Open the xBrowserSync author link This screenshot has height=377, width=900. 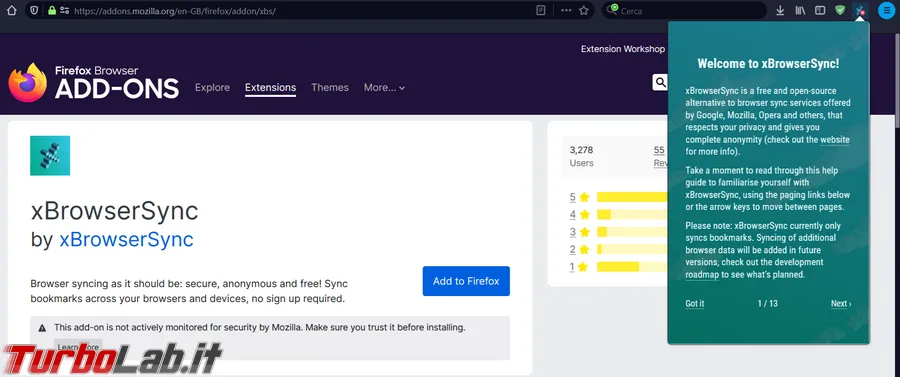pyautogui.click(x=126, y=239)
